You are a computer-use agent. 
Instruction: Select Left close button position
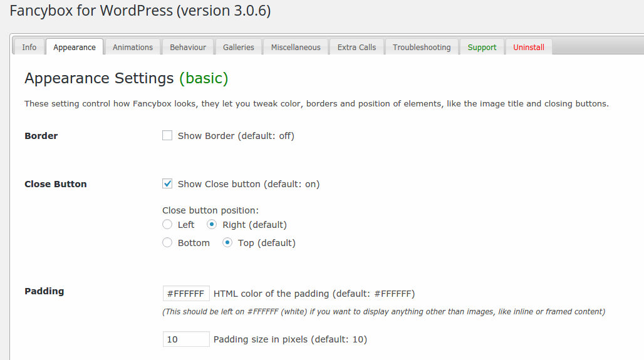[167, 224]
